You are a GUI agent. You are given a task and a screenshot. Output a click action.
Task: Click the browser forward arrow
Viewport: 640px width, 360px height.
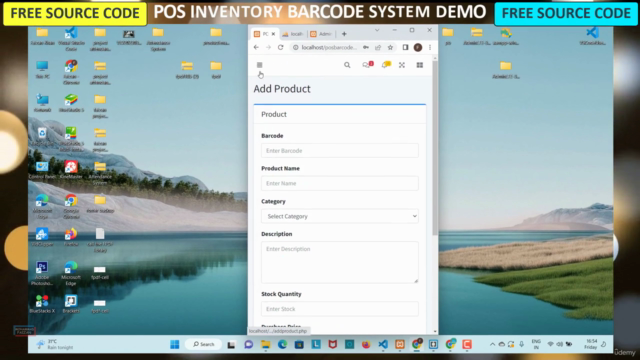pos(268,47)
